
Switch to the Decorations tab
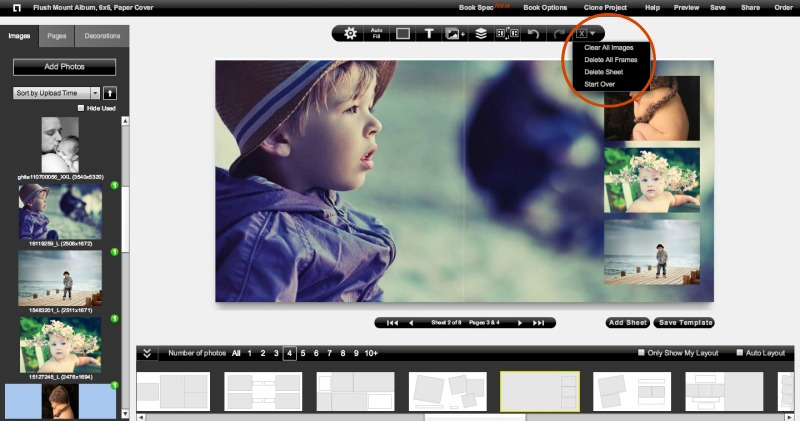point(102,36)
